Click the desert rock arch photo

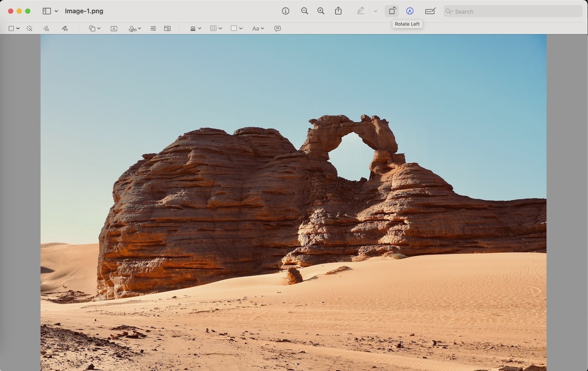294,203
